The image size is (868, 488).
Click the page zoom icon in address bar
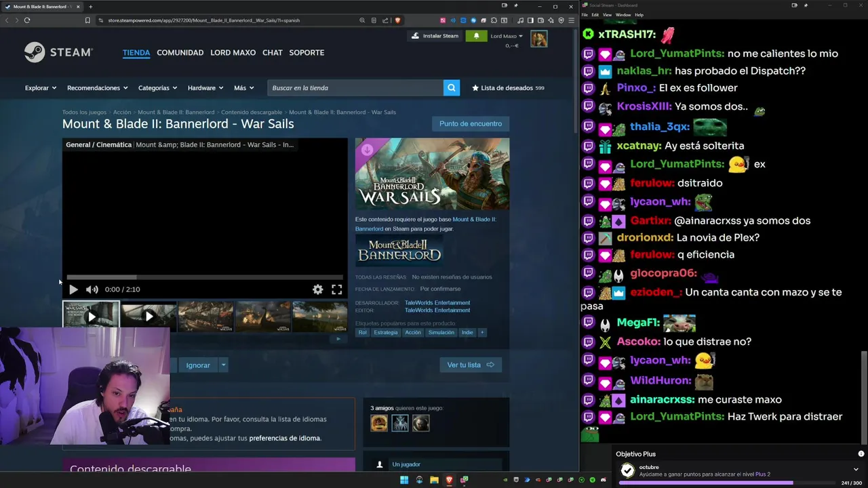tap(362, 20)
